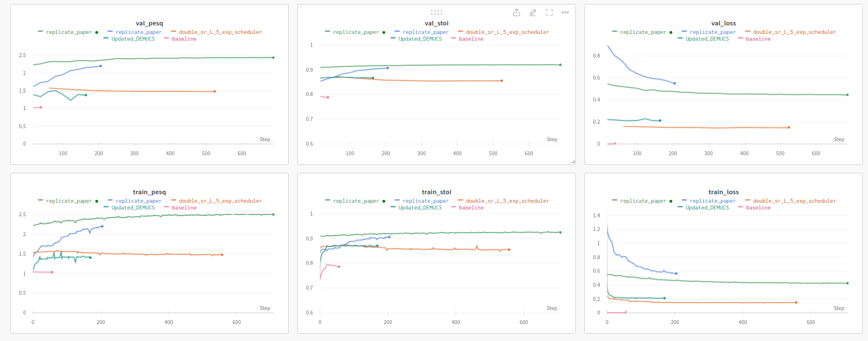Click the orange line's endpoint in train_loss chart
The height and width of the screenshot is (341, 868).
coord(796,303)
